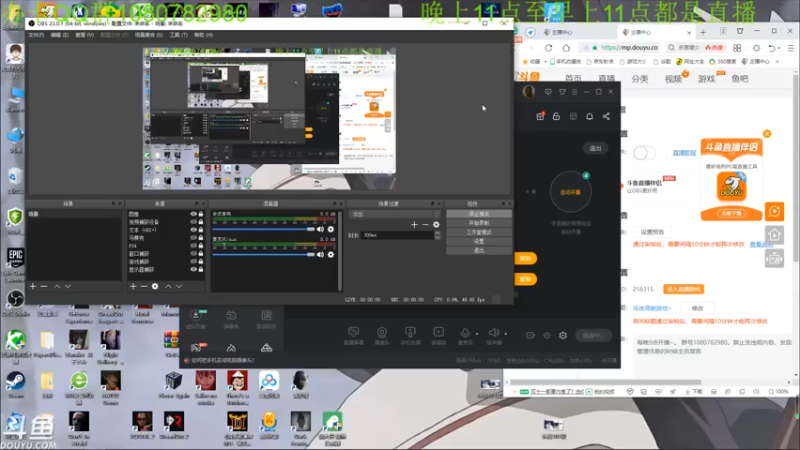
Task: Click OBS preview thumbnail canvas
Action: click(269, 118)
